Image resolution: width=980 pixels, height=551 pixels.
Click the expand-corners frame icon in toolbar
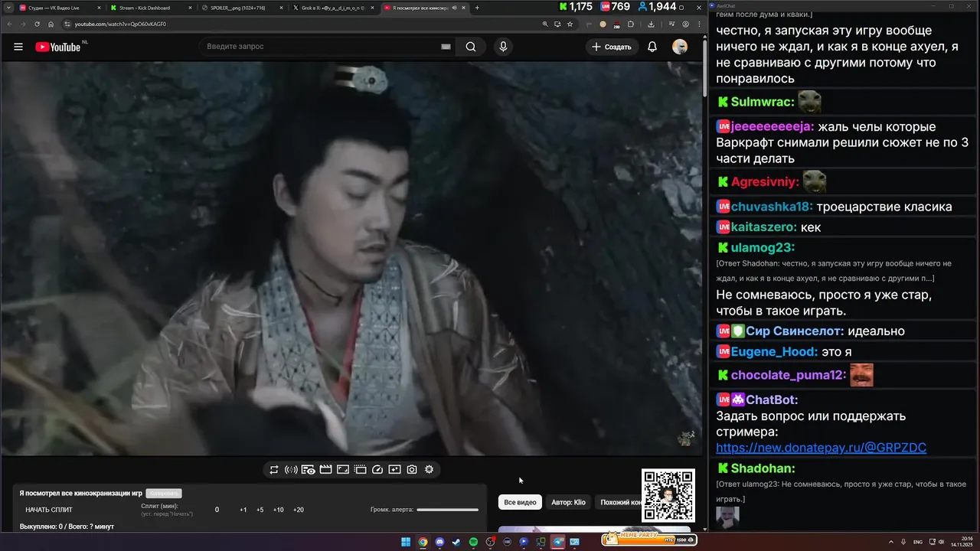pos(343,469)
